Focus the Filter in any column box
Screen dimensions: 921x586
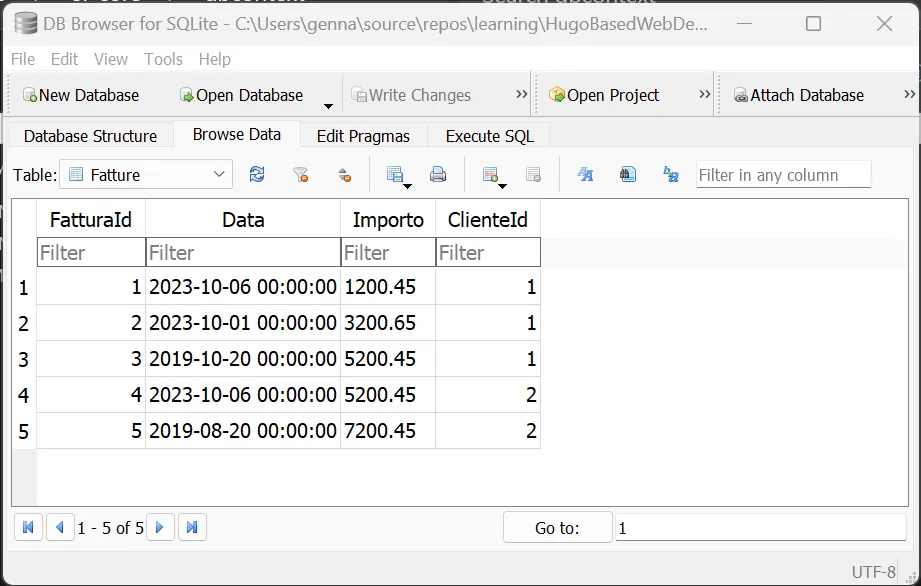point(784,175)
